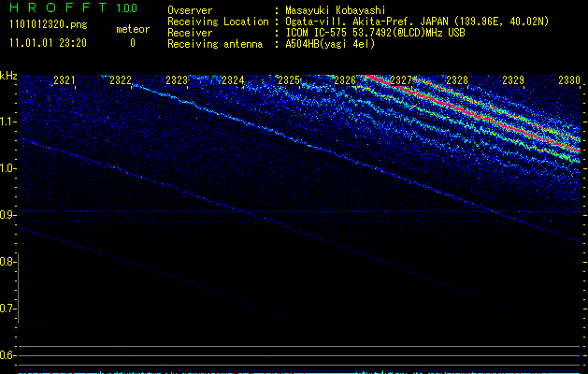Click the meteor count label
The width and height of the screenshot is (588, 374).
point(133,29)
